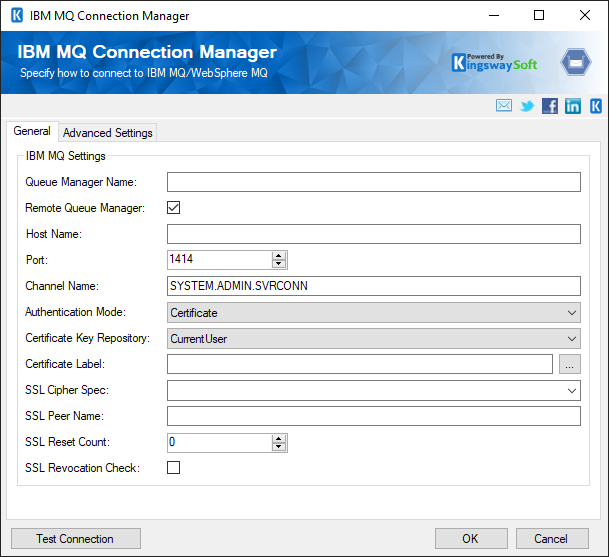Open the Facebook icon
Image resolution: width=609 pixels, height=557 pixels.
coord(550,106)
